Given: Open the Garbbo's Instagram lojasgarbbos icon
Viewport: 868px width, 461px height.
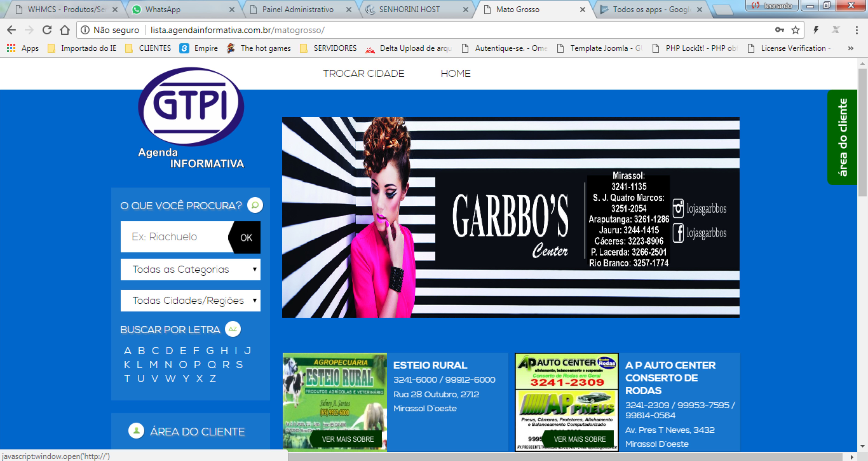Looking at the screenshot, I should tap(678, 208).
